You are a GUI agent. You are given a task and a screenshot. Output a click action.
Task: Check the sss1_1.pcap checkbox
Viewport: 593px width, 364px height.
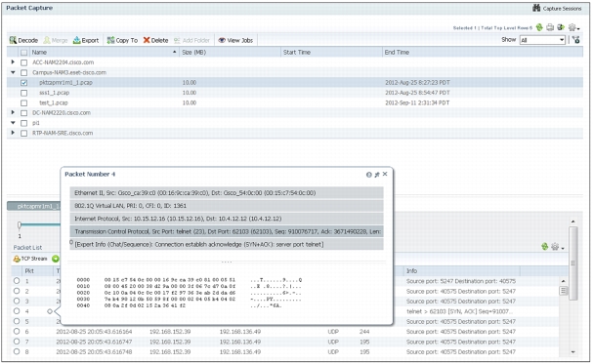[x=23, y=93]
